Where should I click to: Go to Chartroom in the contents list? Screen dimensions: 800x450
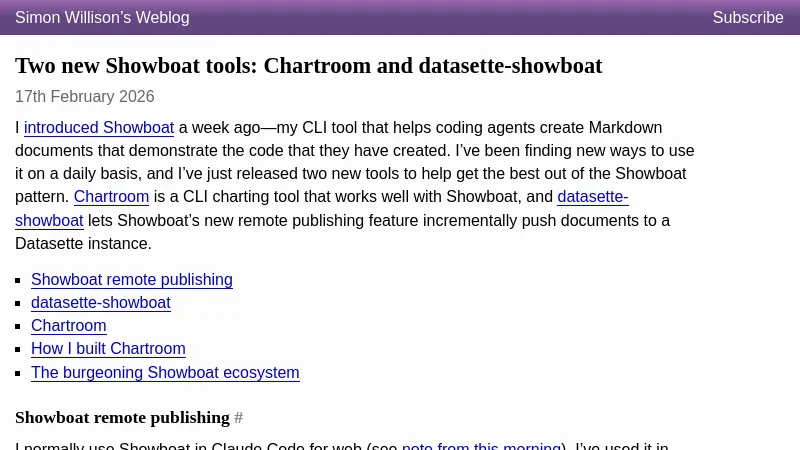click(69, 326)
